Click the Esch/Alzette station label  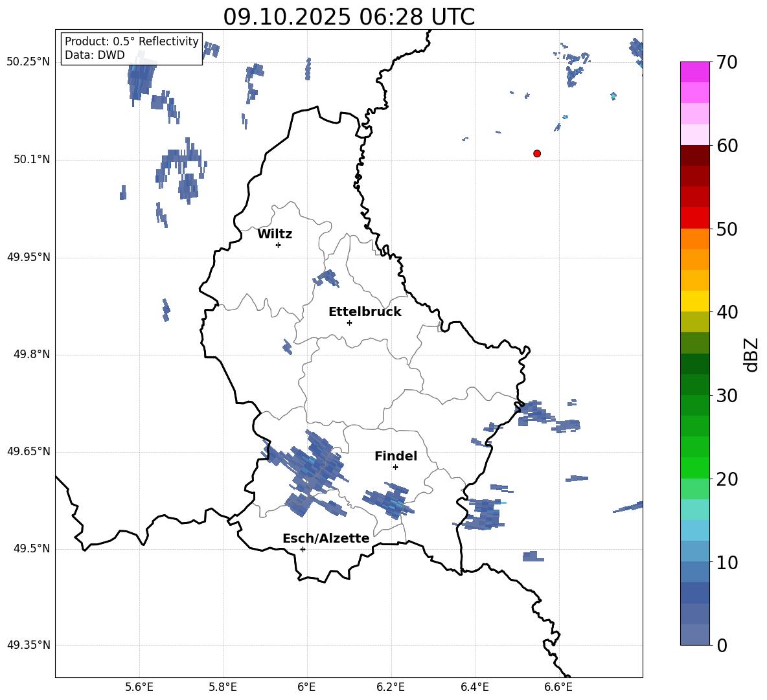[326, 538]
